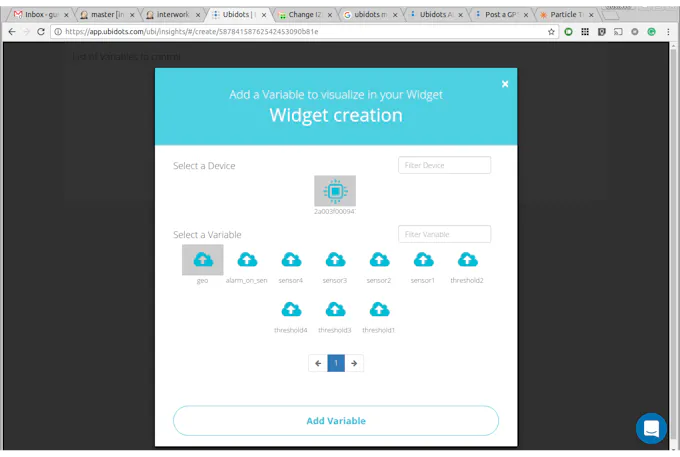Reload the current page
Screen dimensions: 680x457
point(41,32)
